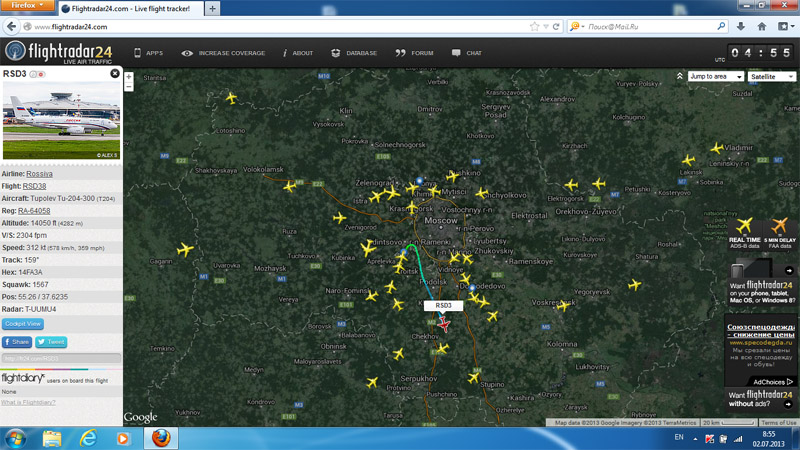
Task: Select the plane west of Gagarin
Action: [185, 249]
